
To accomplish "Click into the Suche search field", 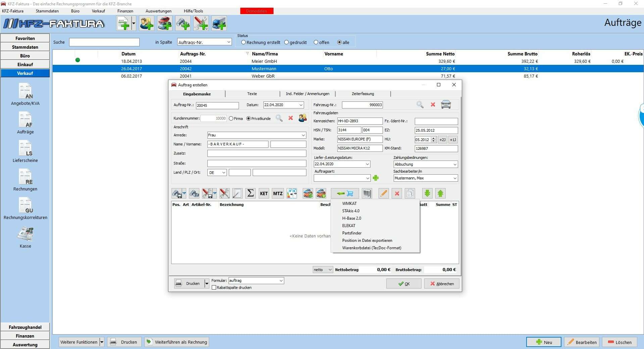I will point(104,42).
